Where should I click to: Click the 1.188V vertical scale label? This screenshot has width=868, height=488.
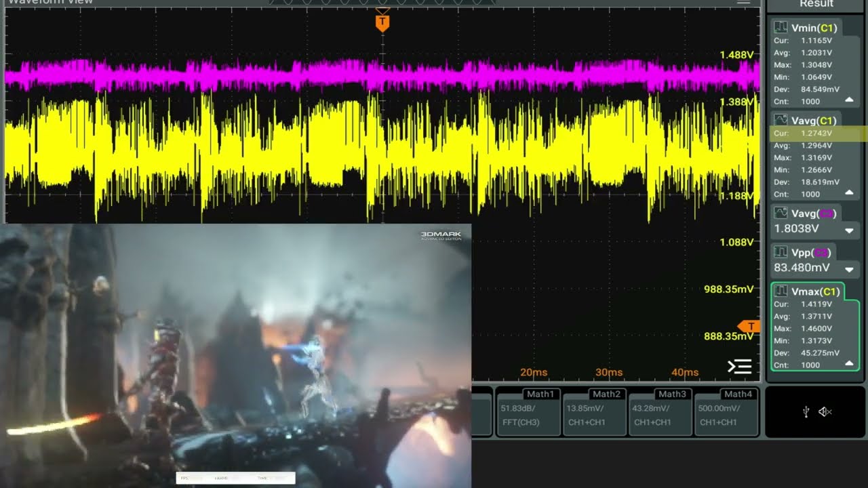pos(736,196)
